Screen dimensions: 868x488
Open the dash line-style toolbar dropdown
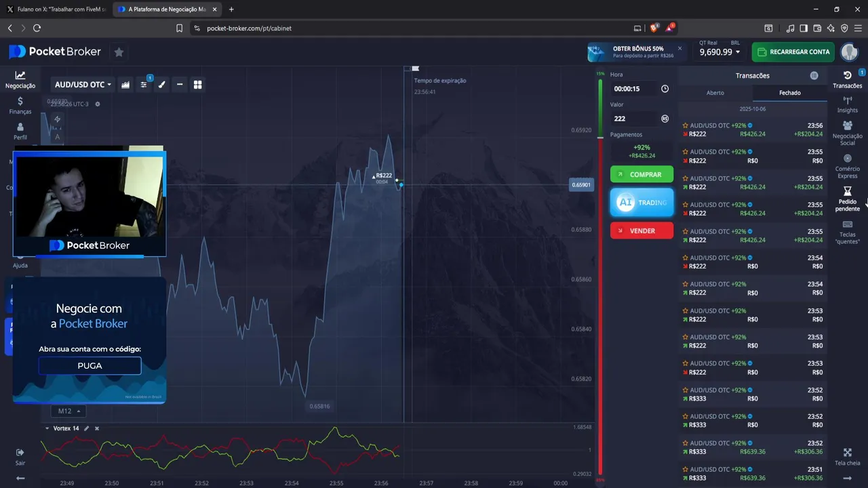click(180, 85)
